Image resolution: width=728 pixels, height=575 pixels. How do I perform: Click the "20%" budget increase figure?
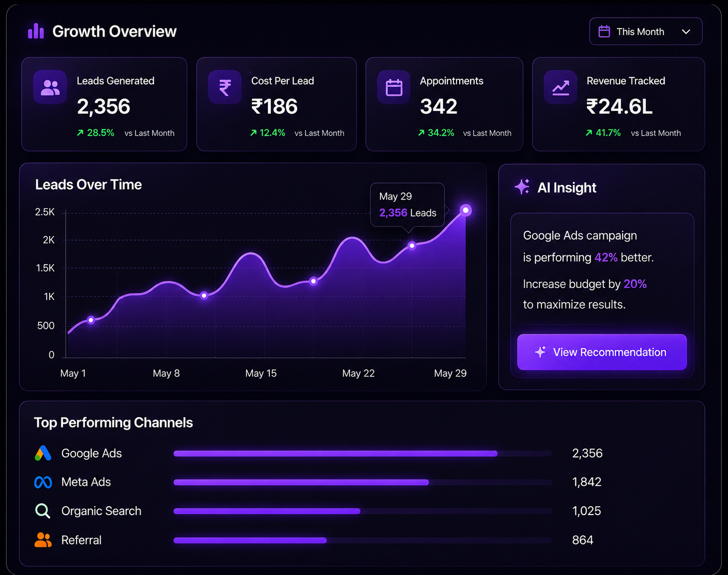pos(635,284)
